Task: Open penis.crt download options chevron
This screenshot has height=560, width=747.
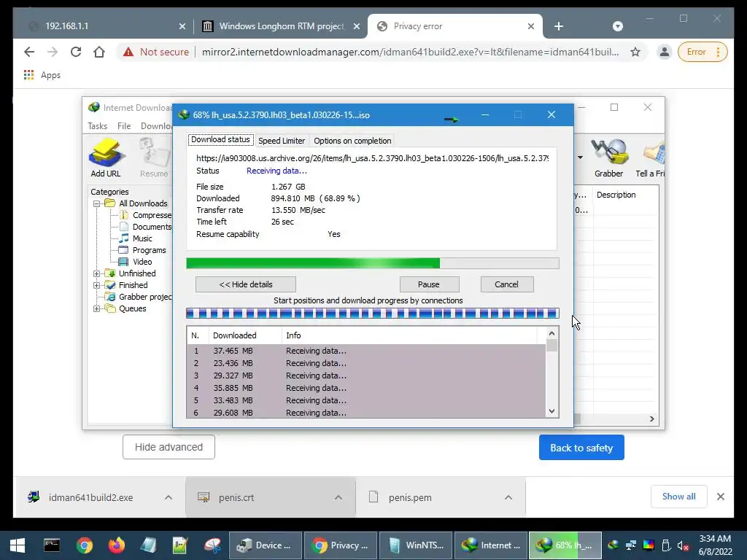Action: [x=338, y=497]
